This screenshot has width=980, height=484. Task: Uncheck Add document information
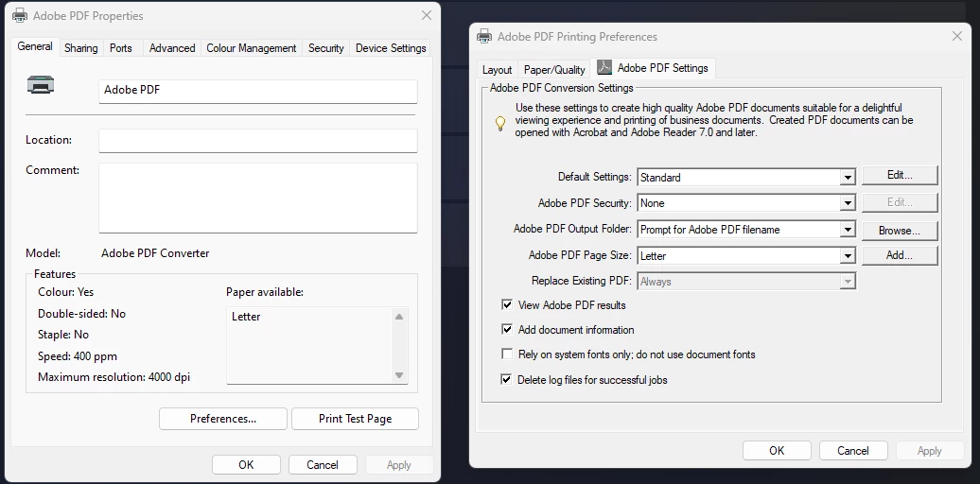click(x=507, y=330)
